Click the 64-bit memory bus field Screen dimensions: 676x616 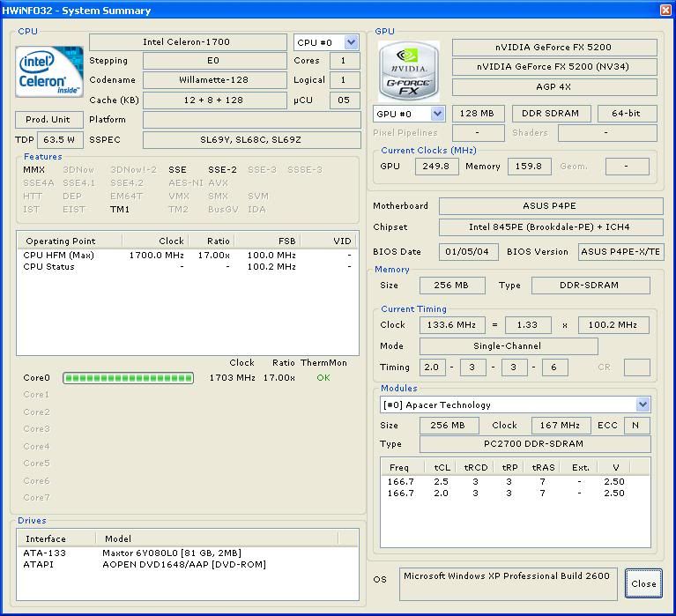click(628, 114)
